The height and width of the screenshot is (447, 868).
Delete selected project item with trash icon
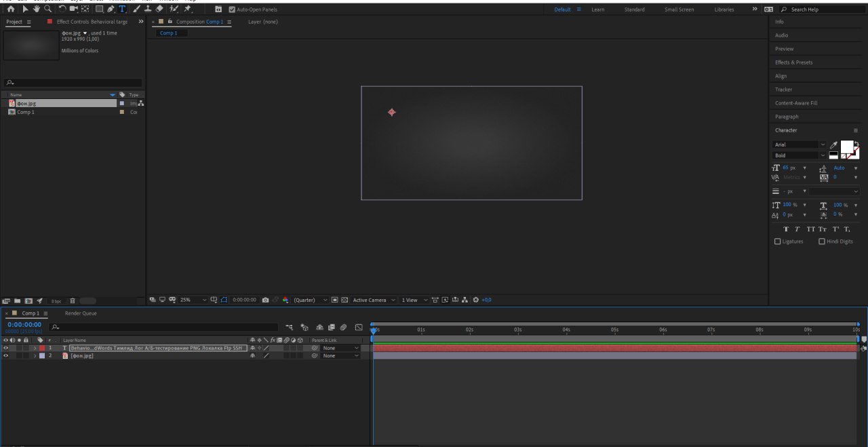(71, 300)
